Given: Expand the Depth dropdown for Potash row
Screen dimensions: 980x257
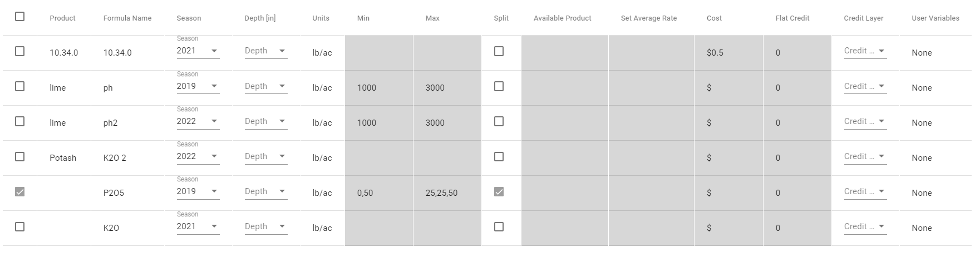Looking at the screenshot, I should (x=266, y=157).
